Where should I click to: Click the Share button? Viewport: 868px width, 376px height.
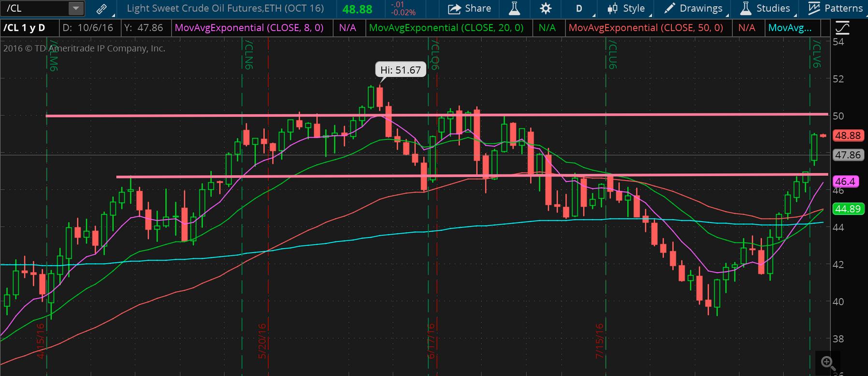click(x=469, y=8)
